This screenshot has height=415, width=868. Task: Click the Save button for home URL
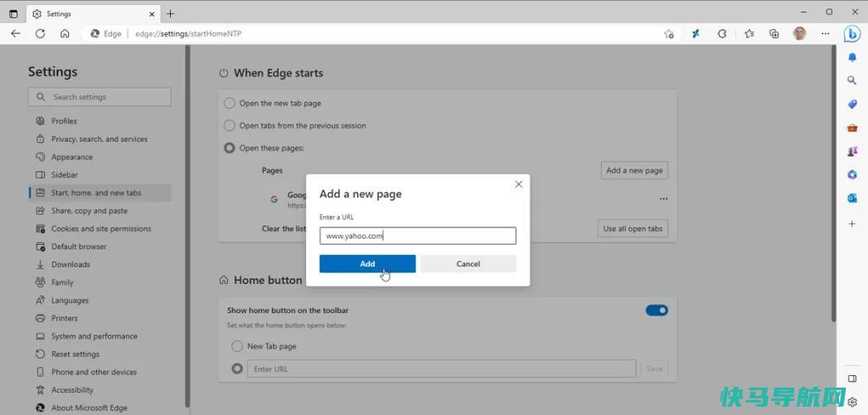tap(654, 369)
